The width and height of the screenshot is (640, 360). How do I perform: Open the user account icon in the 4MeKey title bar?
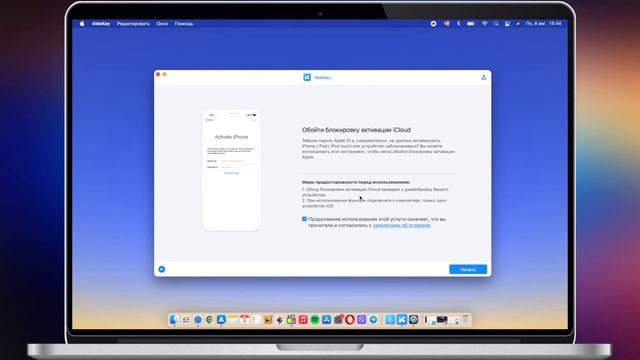click(x=483, y=78)
